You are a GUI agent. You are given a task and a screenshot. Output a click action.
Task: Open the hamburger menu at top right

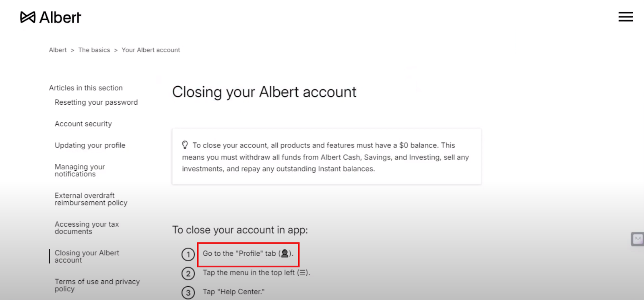point(625,17)
